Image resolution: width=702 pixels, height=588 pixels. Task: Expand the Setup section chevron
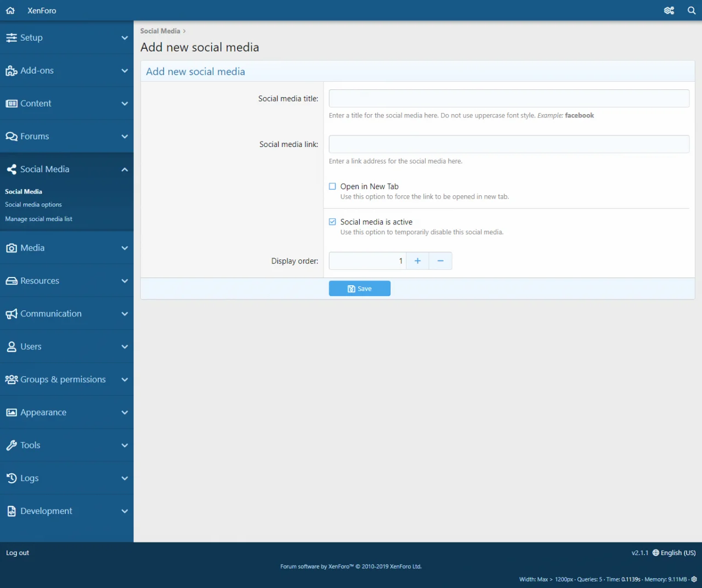124,38
